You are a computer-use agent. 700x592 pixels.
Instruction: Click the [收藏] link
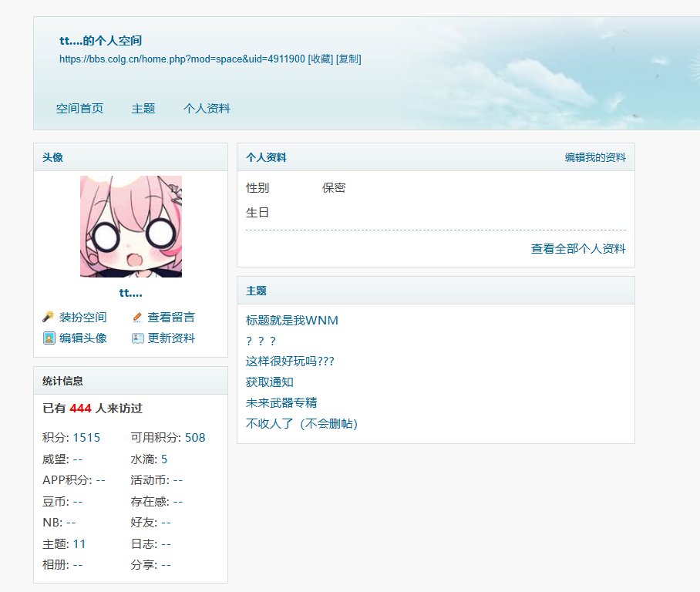(x=321, y=59)
